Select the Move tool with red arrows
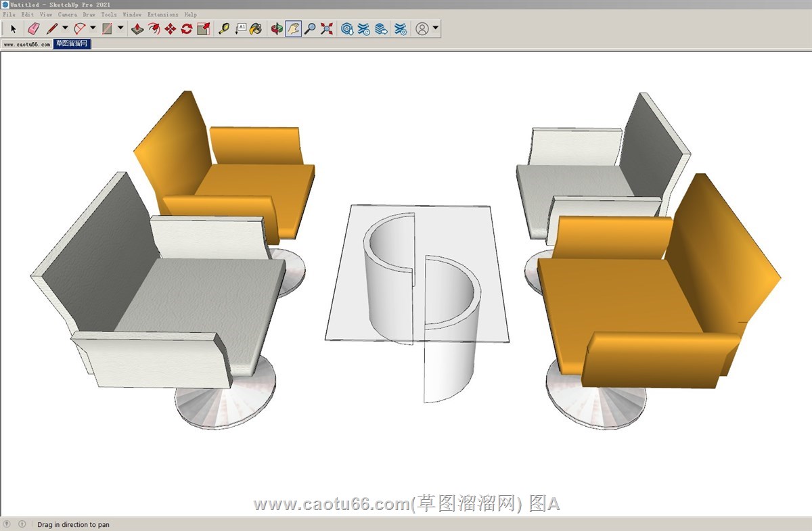Viewport: 812px width, 531px height. pyautogui.click(x=171, y=29)
